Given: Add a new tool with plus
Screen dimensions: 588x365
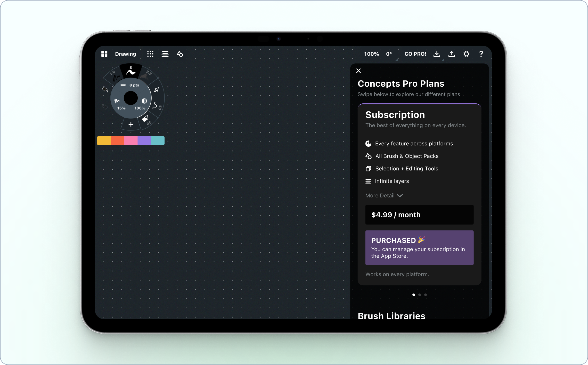Looking at the screenshot, I should (131, 125).
